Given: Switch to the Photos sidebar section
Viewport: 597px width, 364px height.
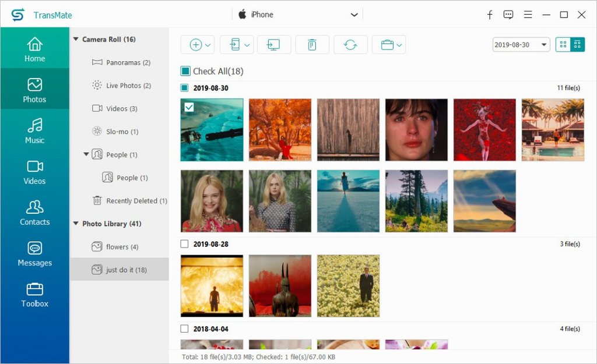Looking at the screenshot, I should point(34,90).
